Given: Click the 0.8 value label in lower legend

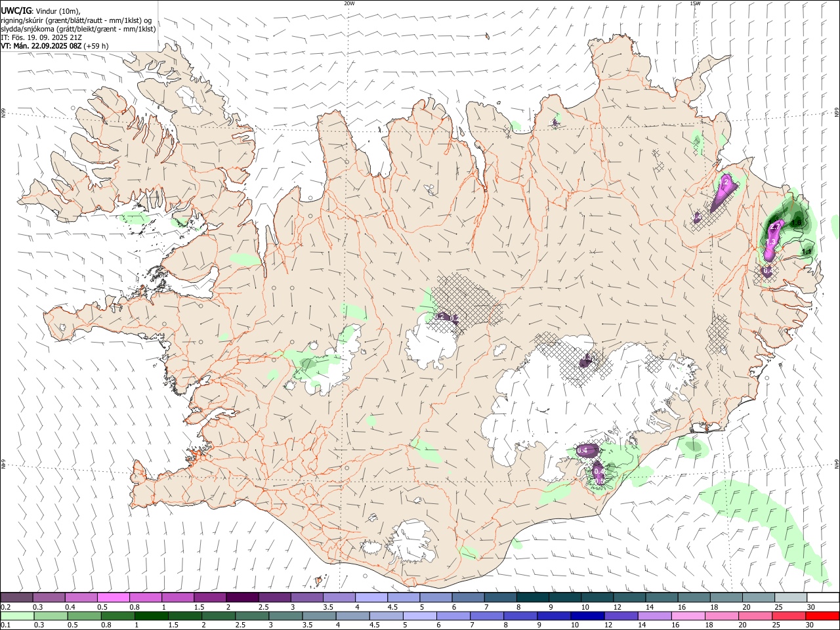Looking at the screenshot, I should coord(106,625).
